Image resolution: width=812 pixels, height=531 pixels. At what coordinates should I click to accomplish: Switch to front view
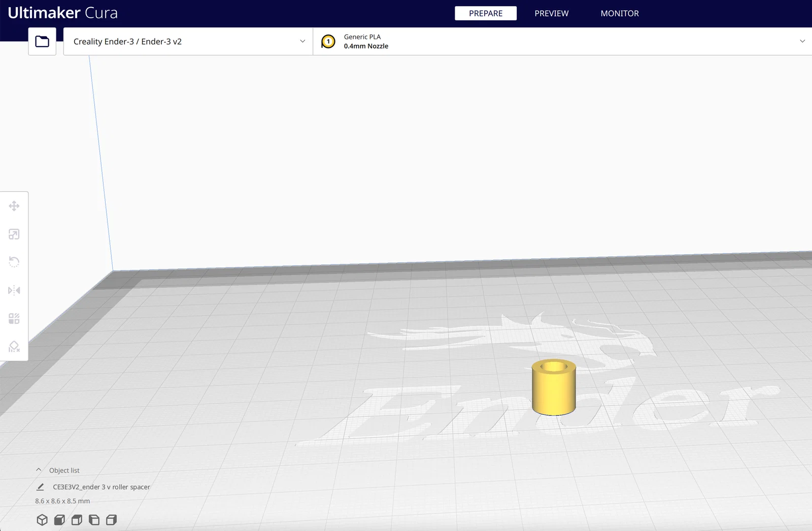59,520
